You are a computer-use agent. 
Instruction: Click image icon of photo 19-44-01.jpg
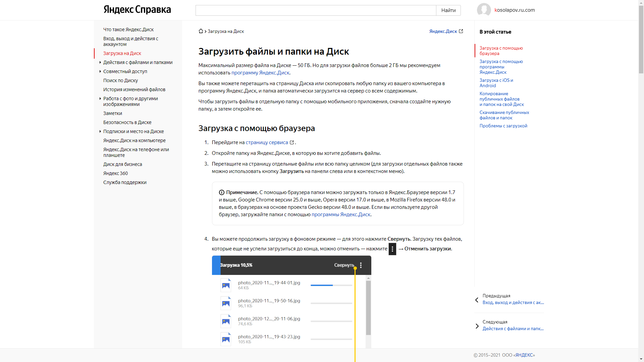point(226,285)
